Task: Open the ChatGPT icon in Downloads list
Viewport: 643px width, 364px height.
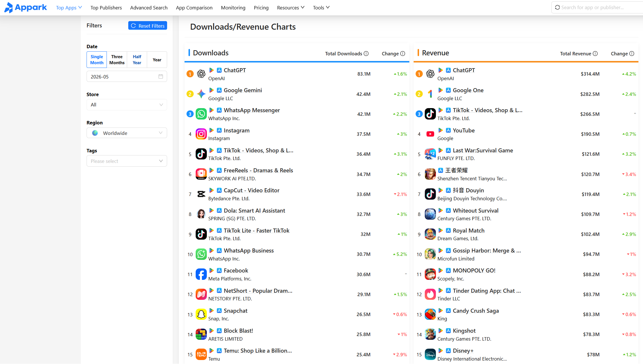Action: 201,74
